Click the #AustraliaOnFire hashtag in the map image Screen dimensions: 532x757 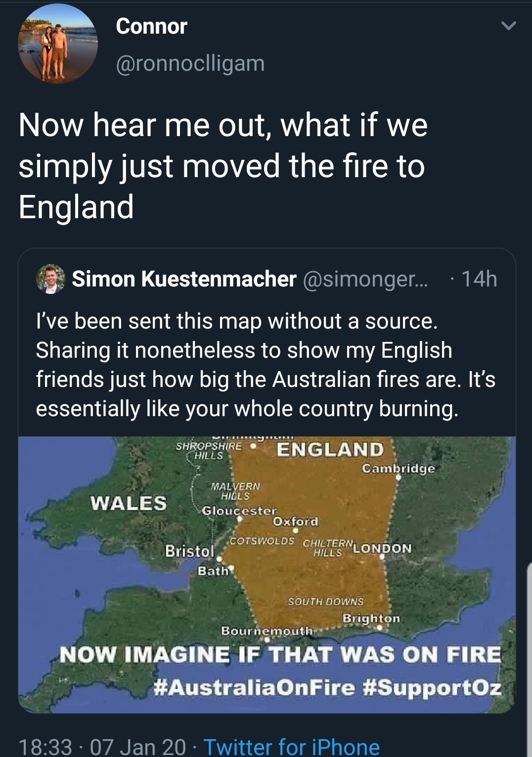click(254, 688)
